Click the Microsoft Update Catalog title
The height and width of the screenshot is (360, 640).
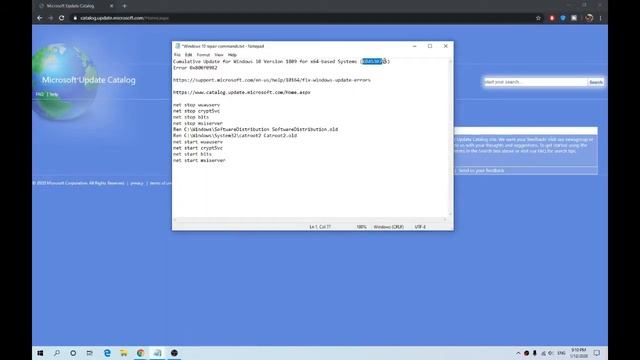(x=89, y=80)
